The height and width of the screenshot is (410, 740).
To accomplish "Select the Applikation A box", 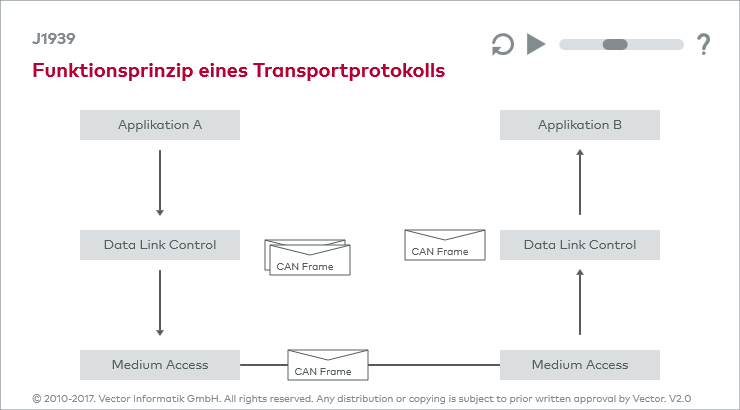I will [x=160, y=125].
